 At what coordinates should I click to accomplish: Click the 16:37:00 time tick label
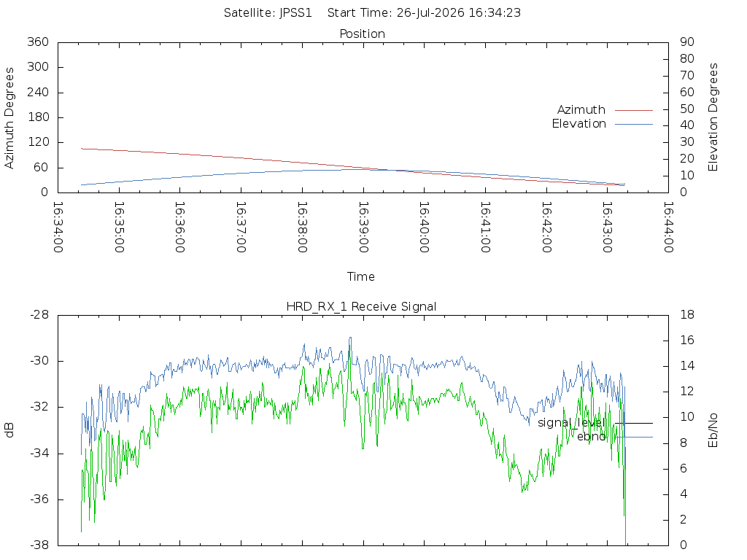click(241, 227)
